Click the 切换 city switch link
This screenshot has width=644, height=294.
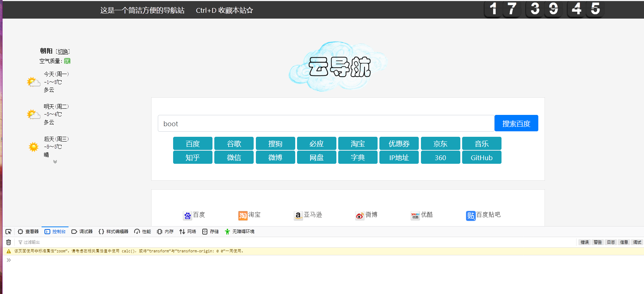(63, 51)
